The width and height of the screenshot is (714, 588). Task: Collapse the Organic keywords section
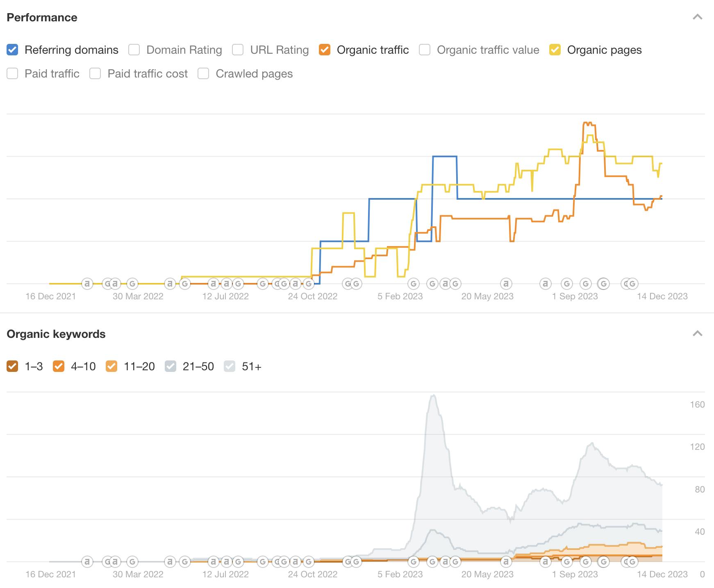click(698, 334)
